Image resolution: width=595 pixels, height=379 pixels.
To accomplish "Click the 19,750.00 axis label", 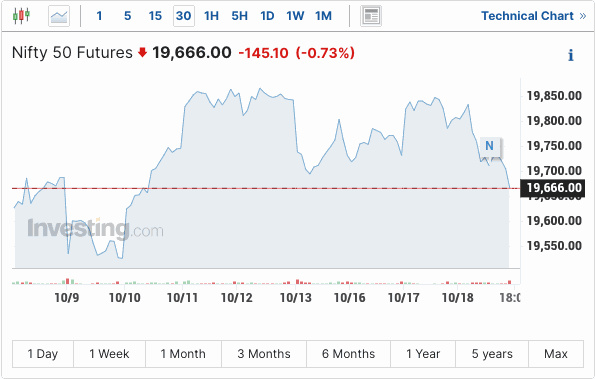I will click(x=554, y=146).
